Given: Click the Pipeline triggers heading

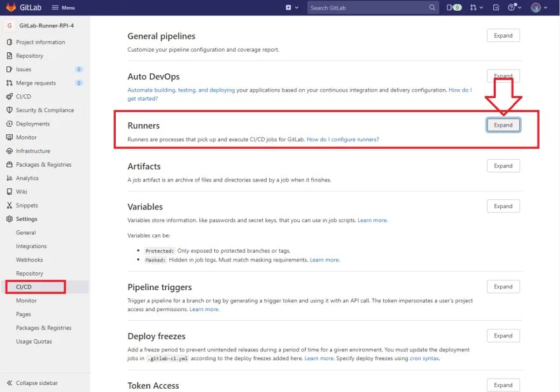Looking at the screenshot, I should [160, 287].
